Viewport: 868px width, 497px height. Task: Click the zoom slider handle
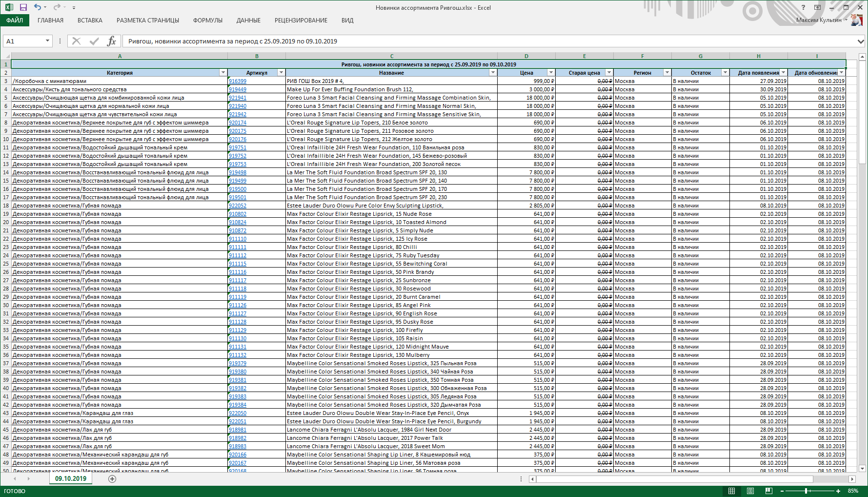coord(806,491)
